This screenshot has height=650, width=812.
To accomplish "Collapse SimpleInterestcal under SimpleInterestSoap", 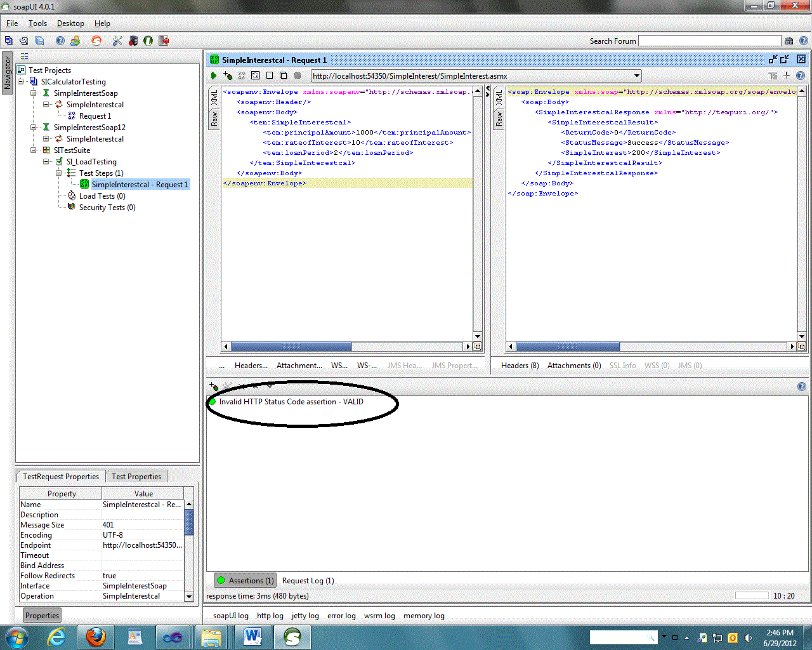I will click(x=46, y=104).
